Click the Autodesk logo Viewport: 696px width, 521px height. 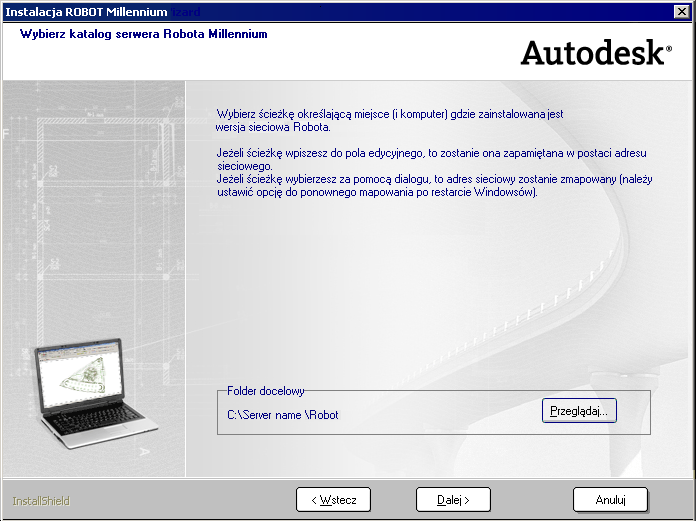(596, 53)
